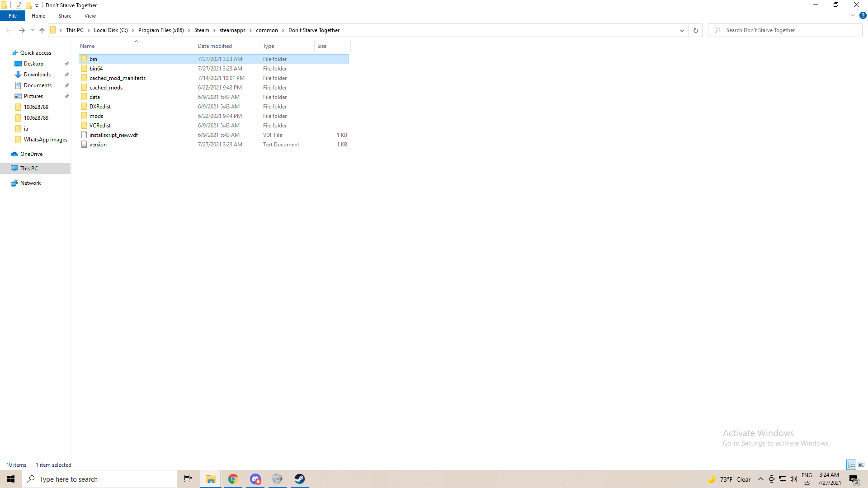Open Steam from the taskbar
The image size is (868, 488).
(299, 479)
